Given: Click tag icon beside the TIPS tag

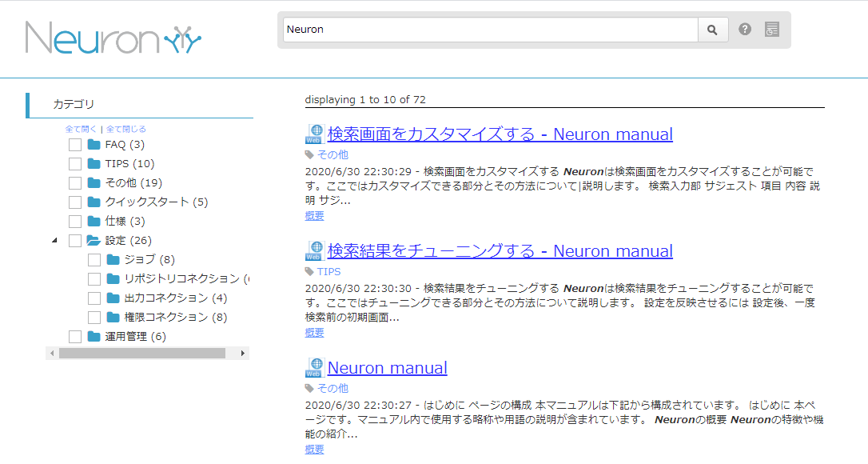Looking at the screenshot, I should (309, 272).
